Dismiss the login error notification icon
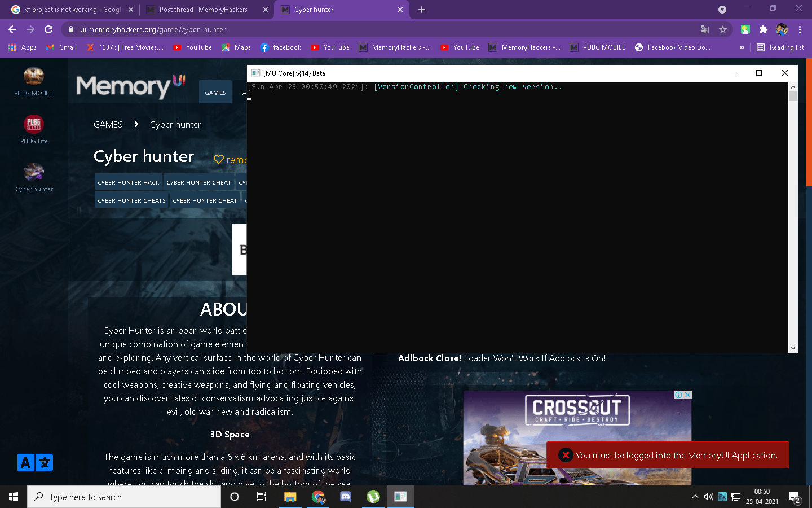The image size is (812, 508). point(566,455)
